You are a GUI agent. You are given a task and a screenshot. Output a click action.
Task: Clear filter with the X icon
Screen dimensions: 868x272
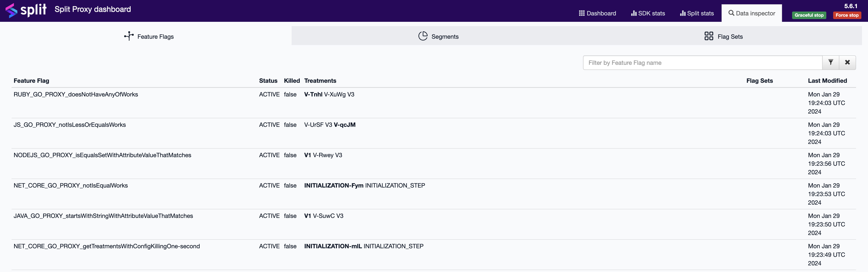pyautogui.click(x=847, y=62)
